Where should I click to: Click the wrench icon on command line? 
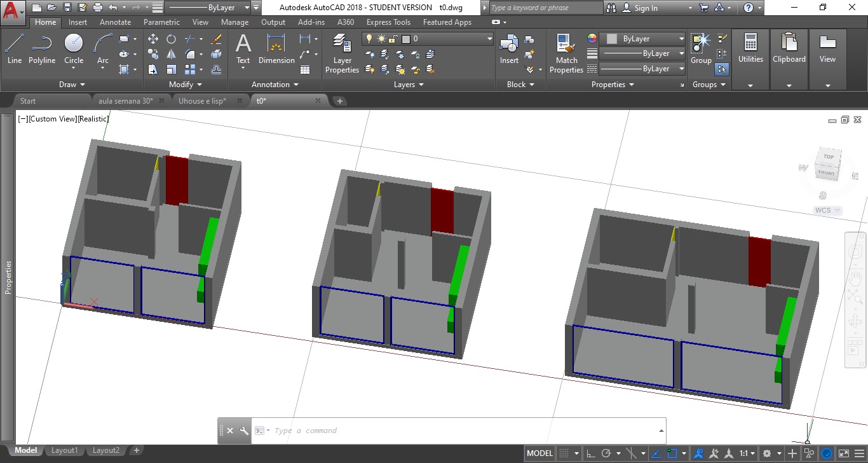coord(244,431)
